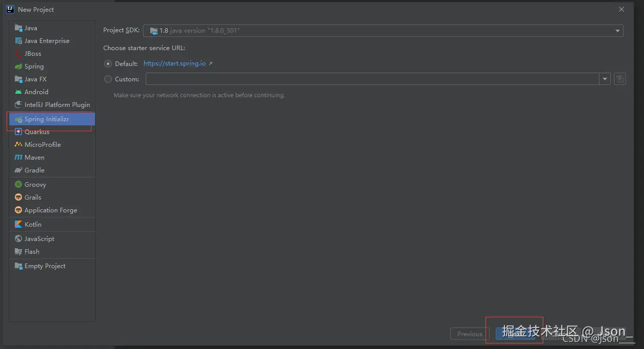The width and height of the screenshot is (644, 349).
Task: Select the Custom starter URL radio
Action: (x=108, y=79)
